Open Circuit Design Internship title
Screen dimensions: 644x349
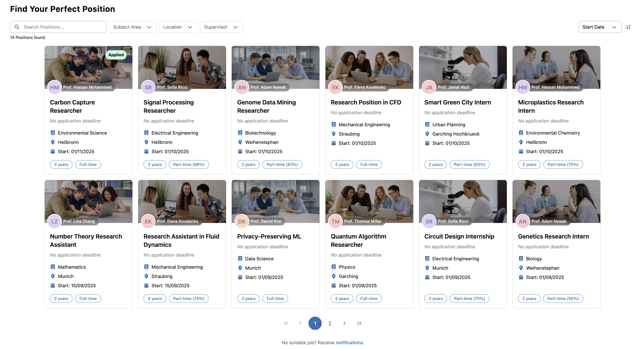(x=459, y=237)
